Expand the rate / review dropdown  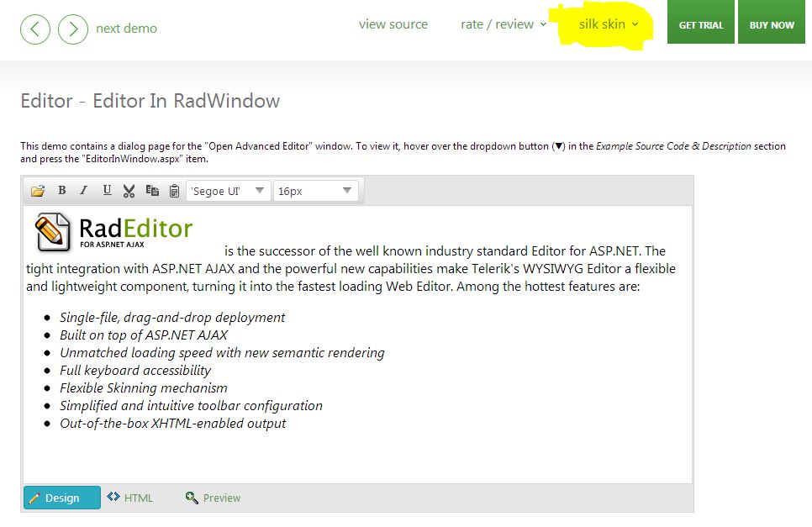pos(504,24)
